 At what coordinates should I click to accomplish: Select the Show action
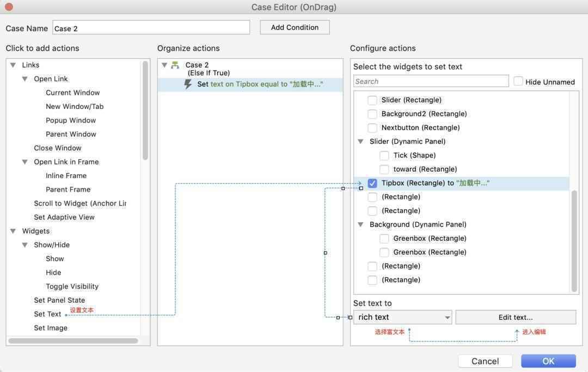click(55, 259)
